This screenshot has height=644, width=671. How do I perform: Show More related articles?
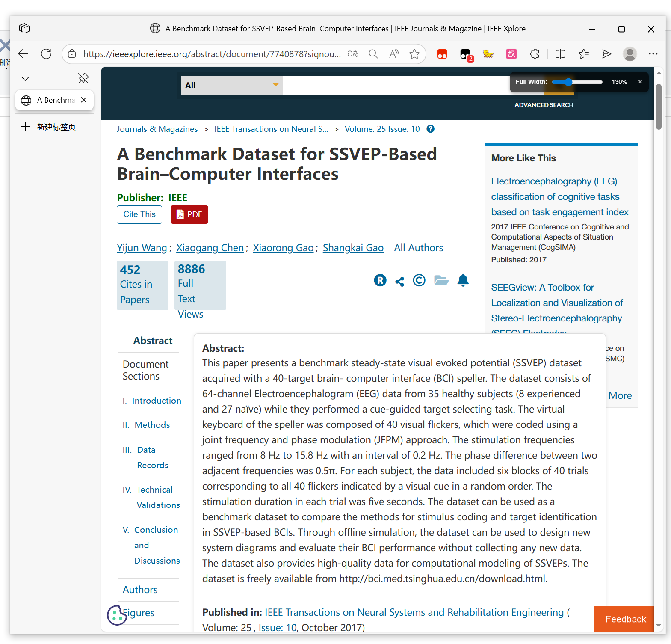[x=620, y=395]
